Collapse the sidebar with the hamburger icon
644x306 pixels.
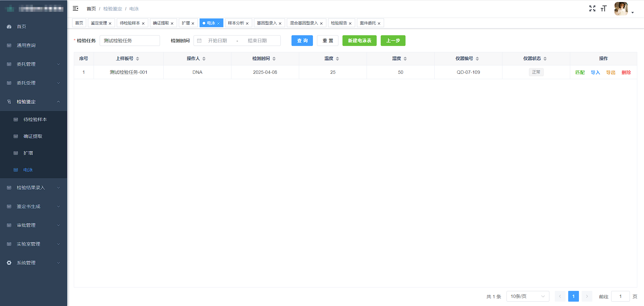(x=75, y=8)
